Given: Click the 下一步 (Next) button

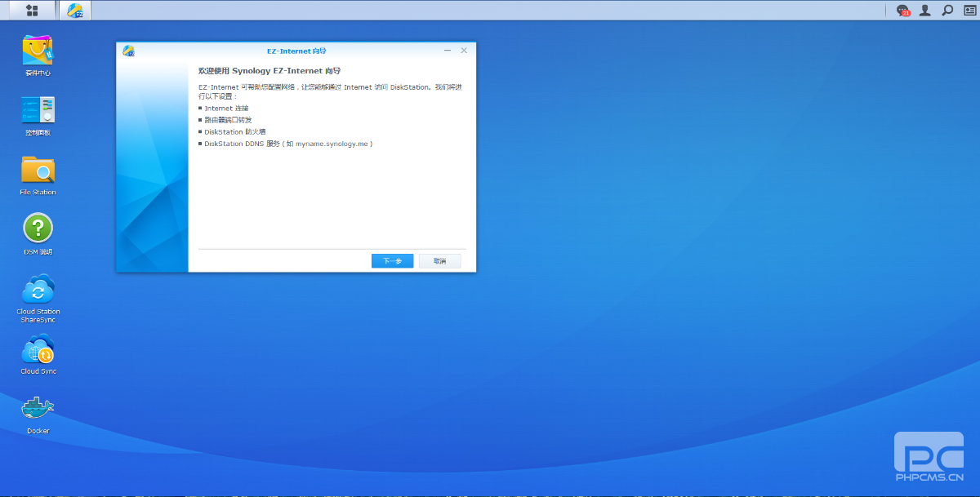Looking at the screenshot, I should (392, 261).
